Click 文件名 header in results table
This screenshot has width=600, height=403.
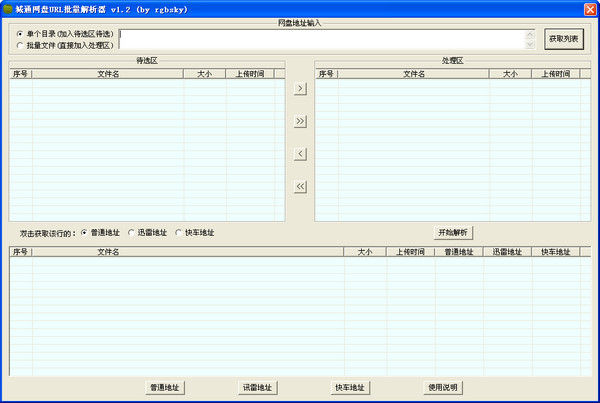(x=188, y=252)
